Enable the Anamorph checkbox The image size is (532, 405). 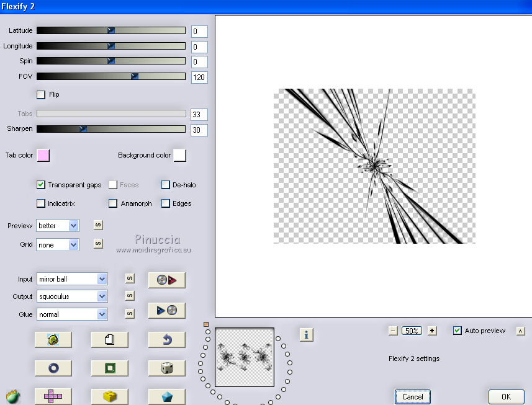(x=112, y=203)
